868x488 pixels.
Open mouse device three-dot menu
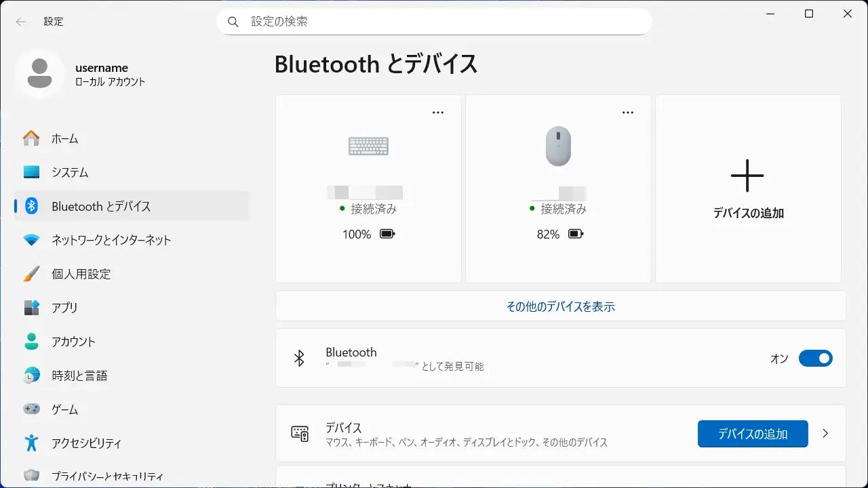(x=628, y=113)
